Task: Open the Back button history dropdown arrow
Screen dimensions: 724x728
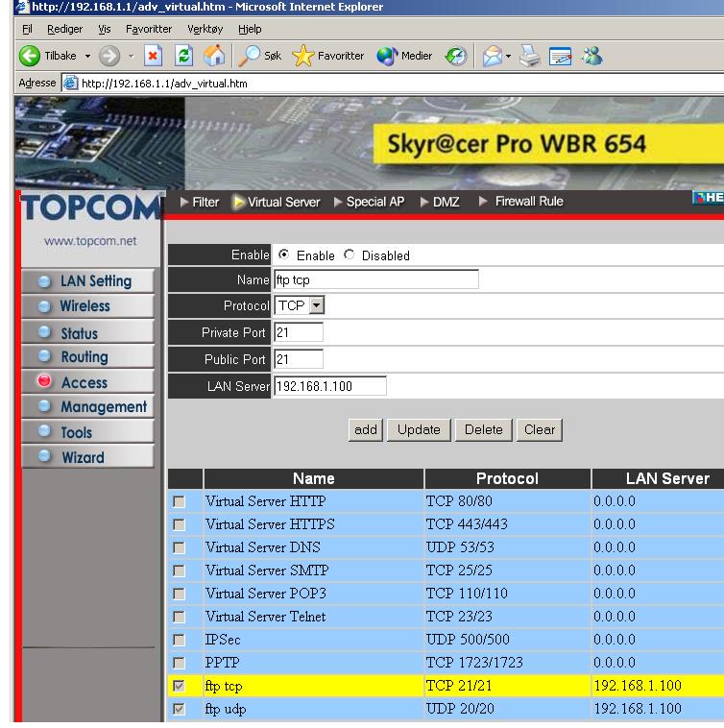Action: (x=87, y=56)
